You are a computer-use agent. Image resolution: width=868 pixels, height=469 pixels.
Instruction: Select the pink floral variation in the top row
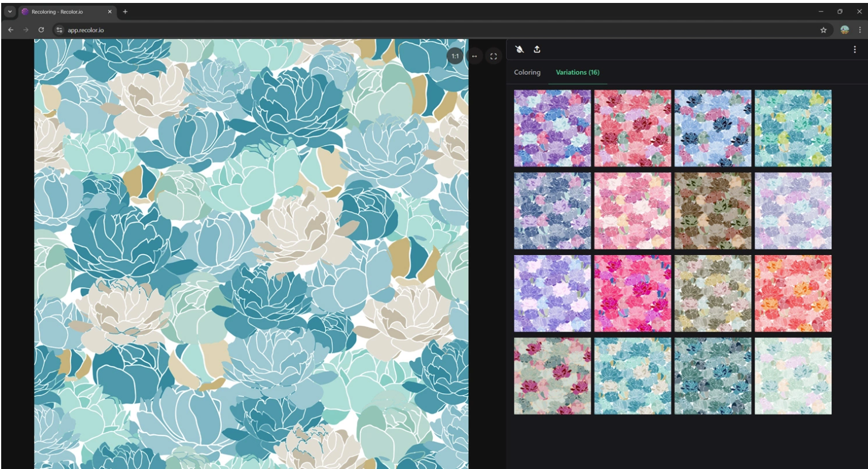632,128
